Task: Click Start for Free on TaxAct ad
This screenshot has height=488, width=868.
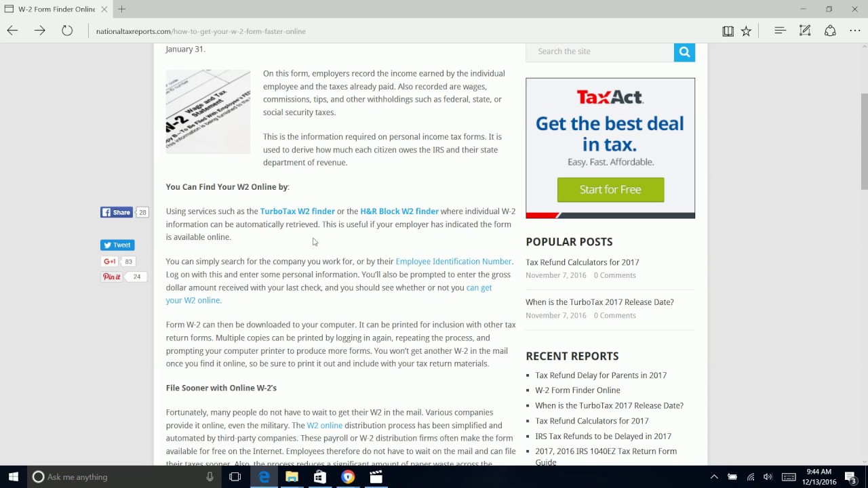Action: click(x=610, y=190)
